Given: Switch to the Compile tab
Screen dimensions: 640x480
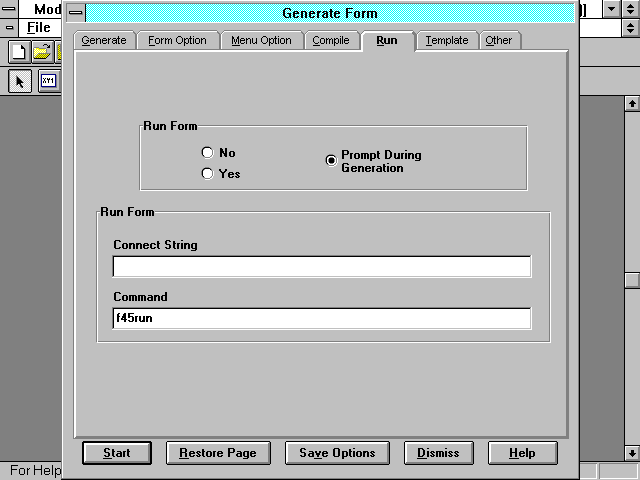Looking at the screenshot, I should tap(330, 41).
